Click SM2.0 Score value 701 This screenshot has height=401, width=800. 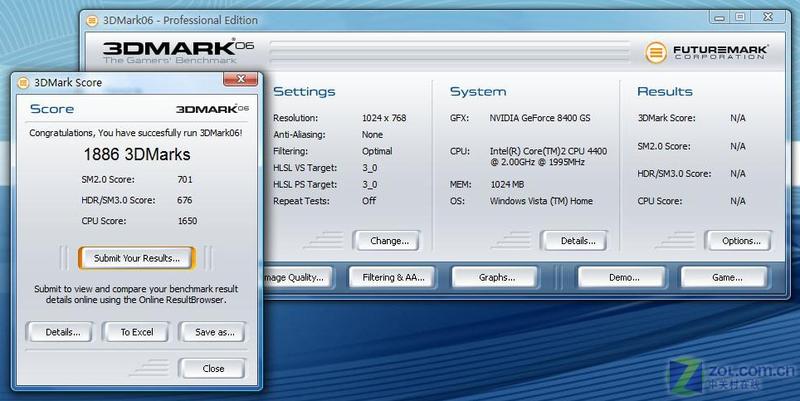[185, 180]
